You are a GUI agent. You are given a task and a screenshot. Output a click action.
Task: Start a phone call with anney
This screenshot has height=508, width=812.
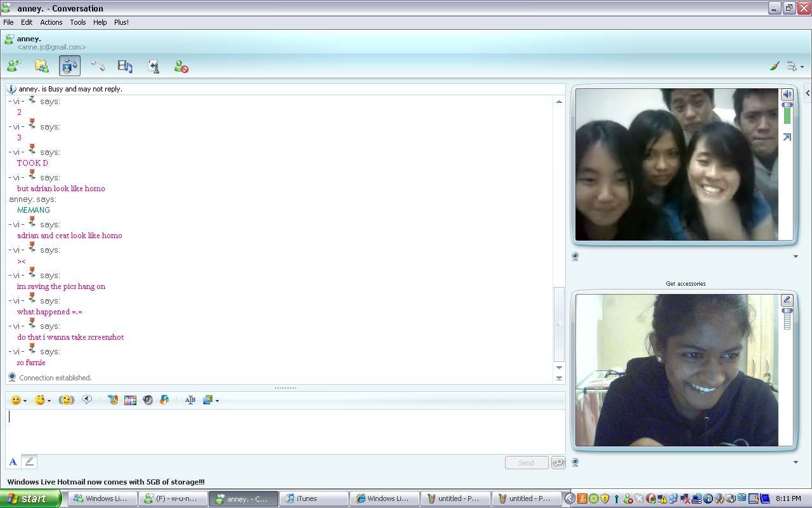tap(98, 65)
